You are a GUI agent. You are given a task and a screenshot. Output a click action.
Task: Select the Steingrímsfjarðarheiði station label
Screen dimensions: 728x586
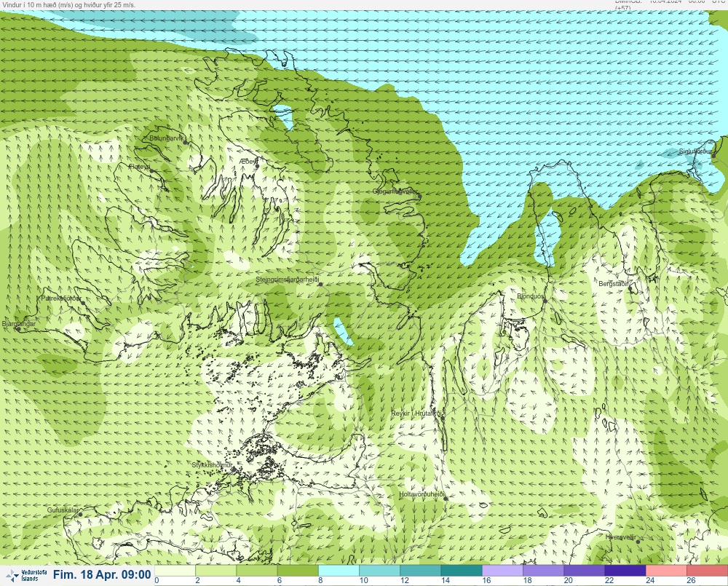pyautogui.click(x=288, y=280)
